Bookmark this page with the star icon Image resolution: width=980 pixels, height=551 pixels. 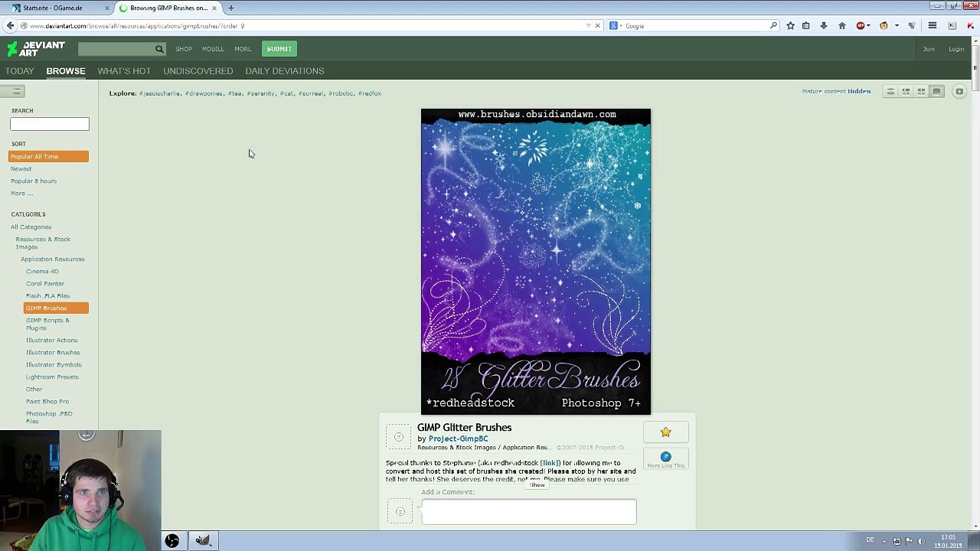[x=790, y=26]
